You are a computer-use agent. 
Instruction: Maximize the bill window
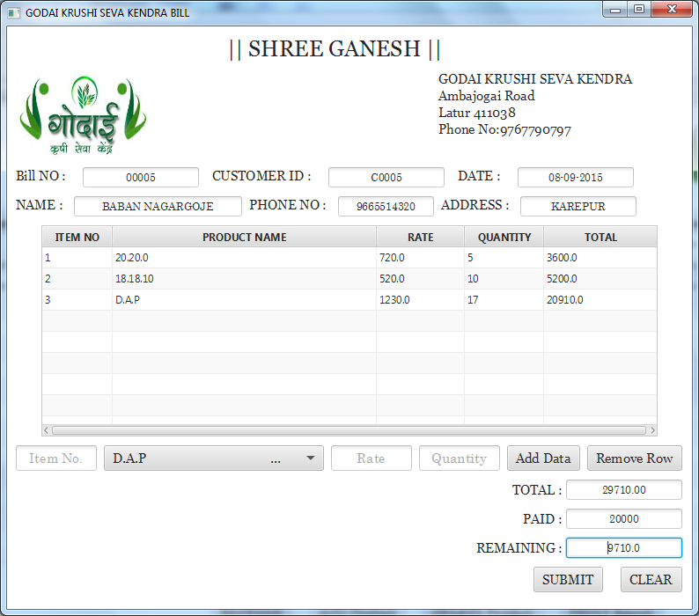tap(639, 10)
